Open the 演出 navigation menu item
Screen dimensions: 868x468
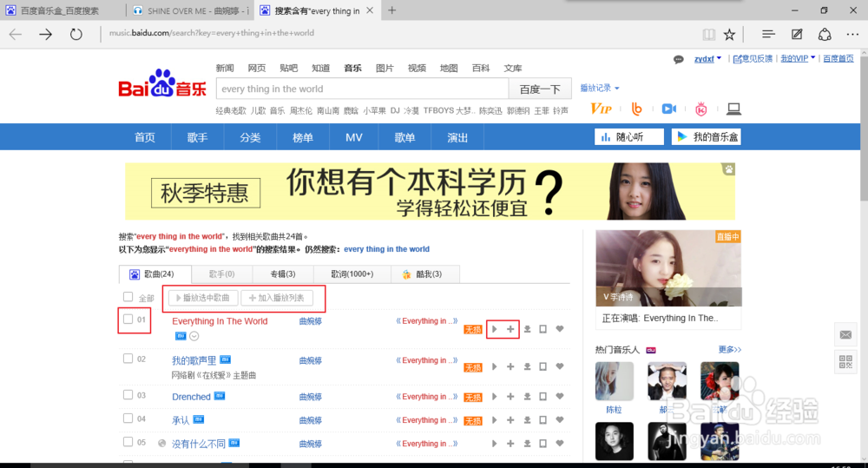457,137
